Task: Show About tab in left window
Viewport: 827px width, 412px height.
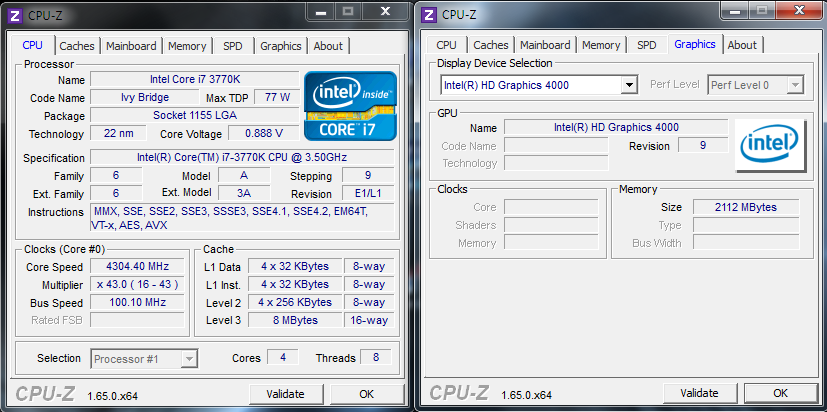Action: click(328, 46)
